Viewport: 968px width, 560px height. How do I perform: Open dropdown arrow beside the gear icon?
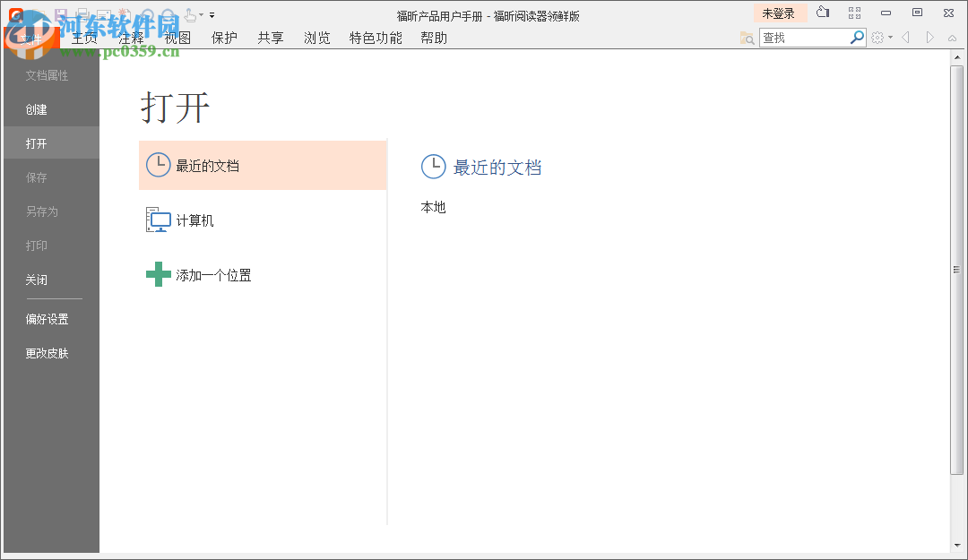tap(890, 38)
